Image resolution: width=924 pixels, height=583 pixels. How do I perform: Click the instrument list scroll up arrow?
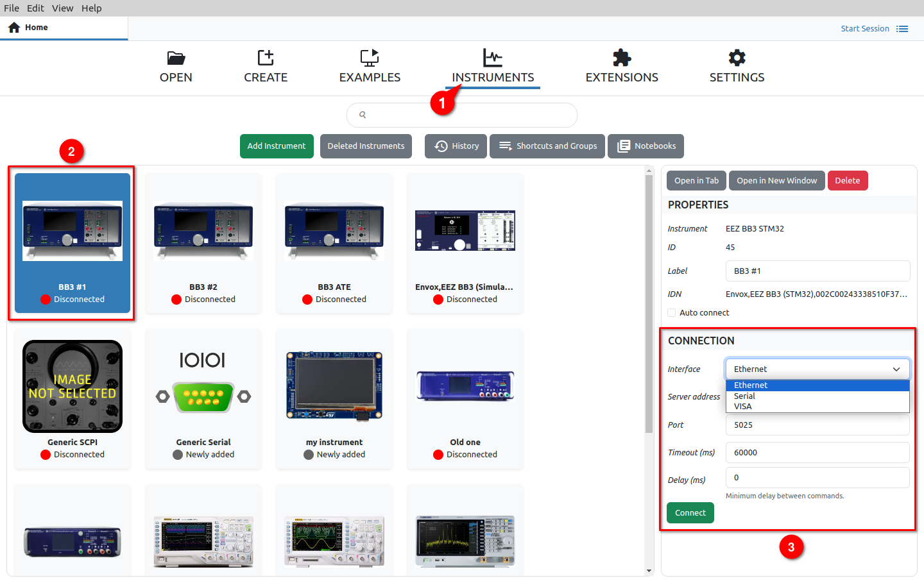(x=649, y=170)
